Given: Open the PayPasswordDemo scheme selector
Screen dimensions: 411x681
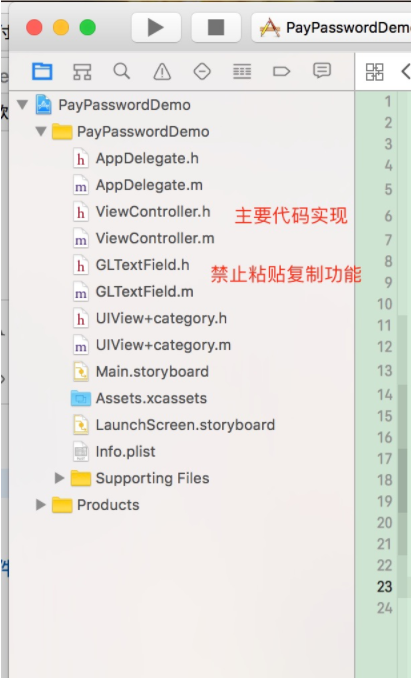Looking at the screenshot, I should tap(334, 28).
